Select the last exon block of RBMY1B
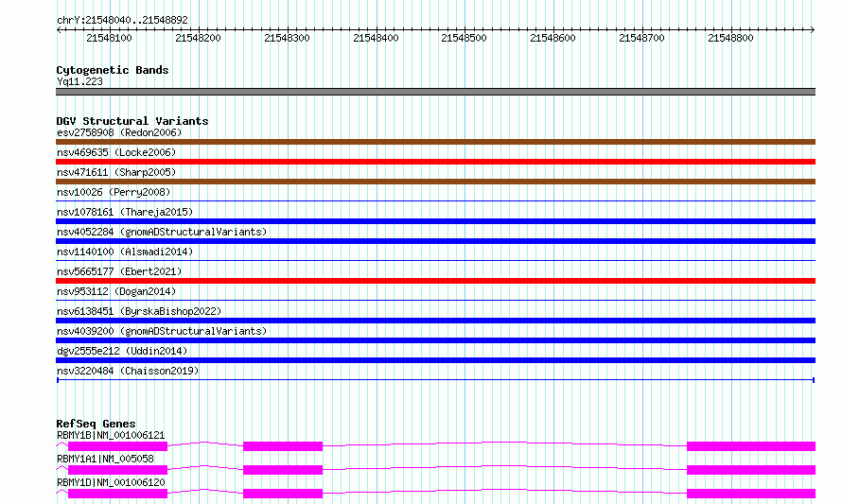 click(x=751, y=446)
